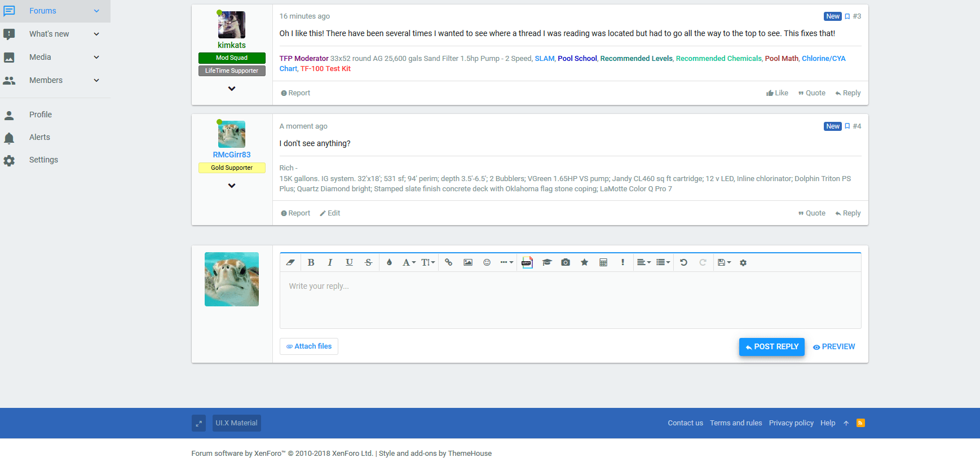This screenshot has width=980, height=466.
Task: Open the font size dropdown
Action: 428,262
